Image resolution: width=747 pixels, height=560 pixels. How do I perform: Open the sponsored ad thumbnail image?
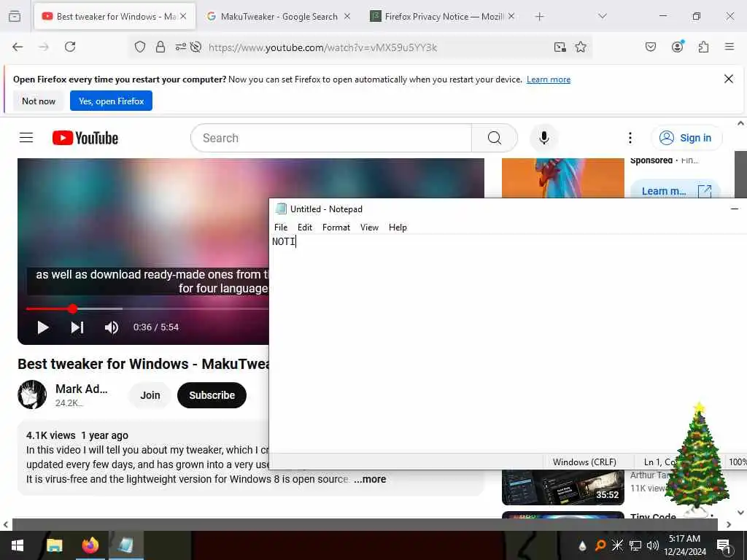coord(562,178)
